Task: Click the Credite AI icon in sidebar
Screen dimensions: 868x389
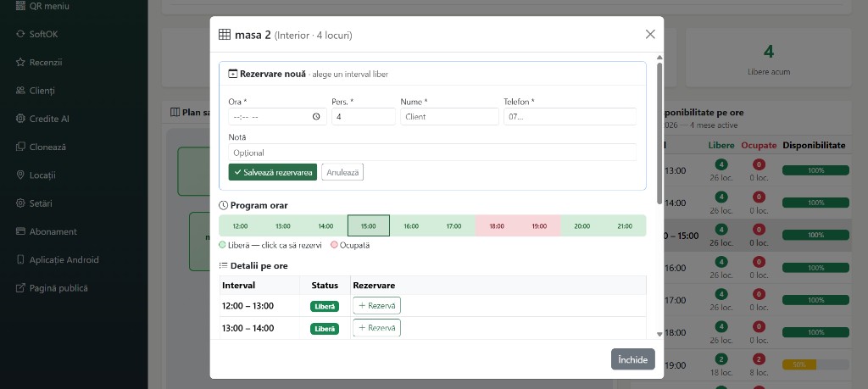Action: point(20,119)
